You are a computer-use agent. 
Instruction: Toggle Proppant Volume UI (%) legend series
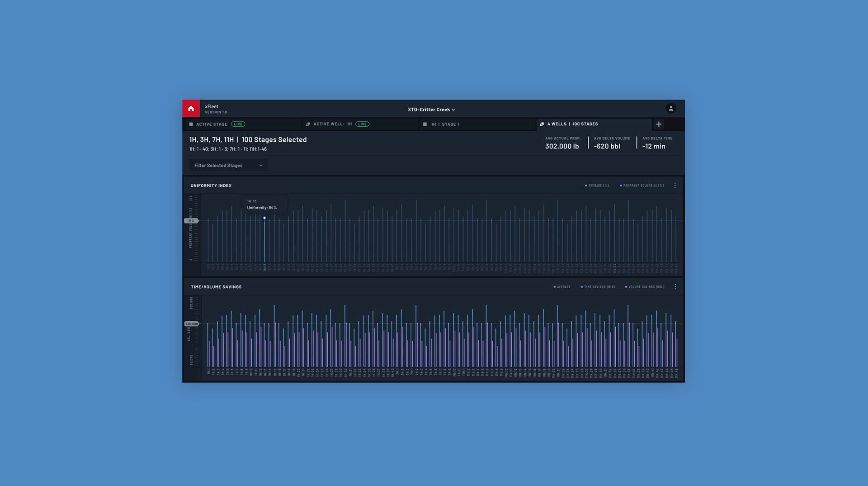(642, 186)
